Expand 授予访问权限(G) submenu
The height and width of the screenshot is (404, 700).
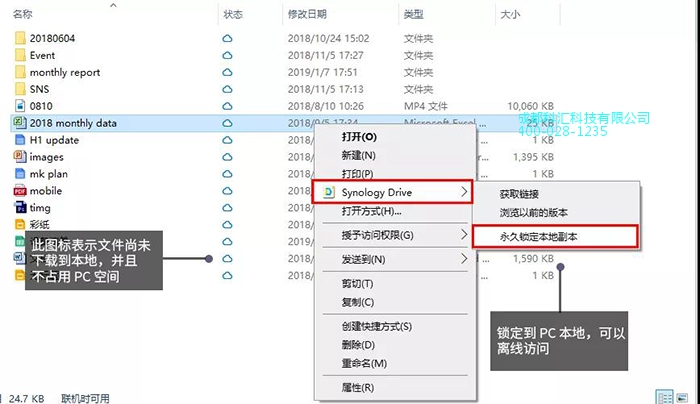point(395,235)
